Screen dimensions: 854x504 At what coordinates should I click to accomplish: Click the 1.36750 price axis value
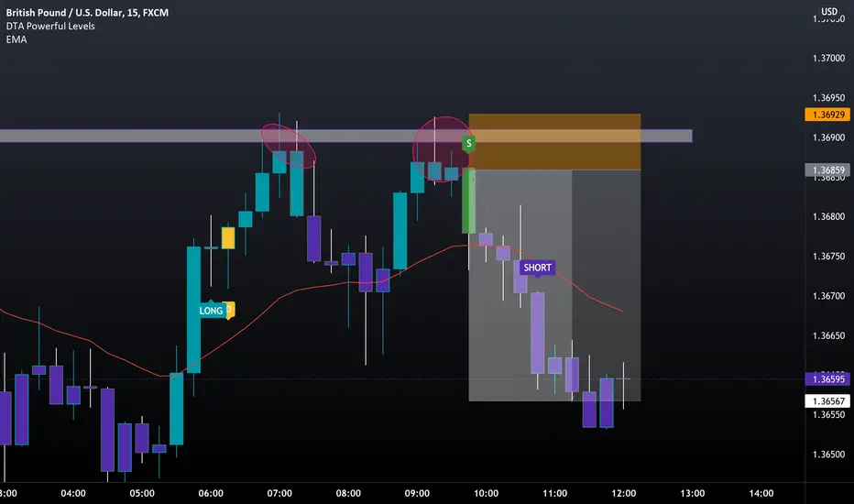tap(828, 257)
